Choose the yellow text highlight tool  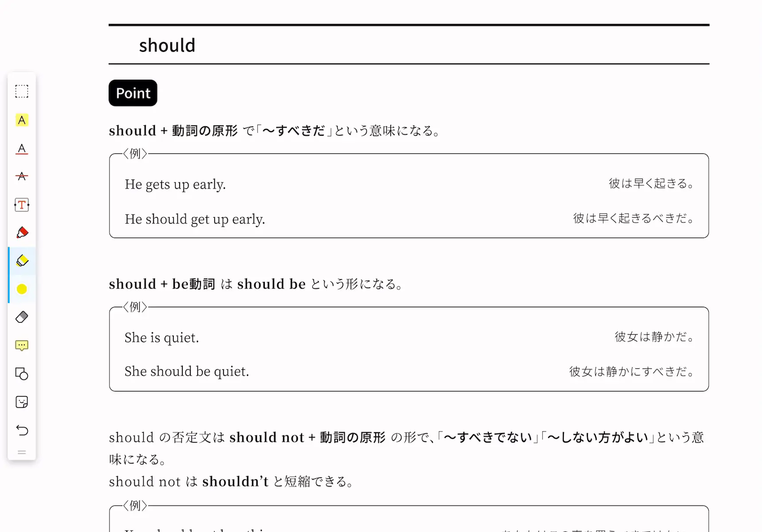(x=22, y=120)
